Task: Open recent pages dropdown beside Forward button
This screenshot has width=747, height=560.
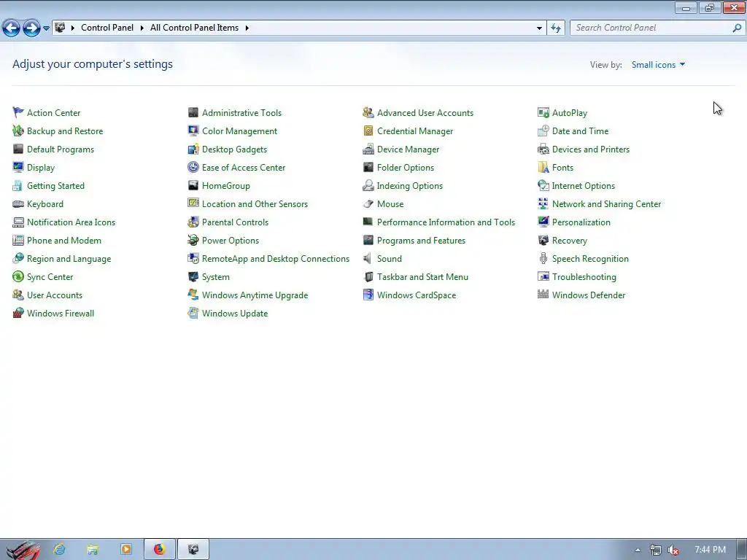Action: 46,28
